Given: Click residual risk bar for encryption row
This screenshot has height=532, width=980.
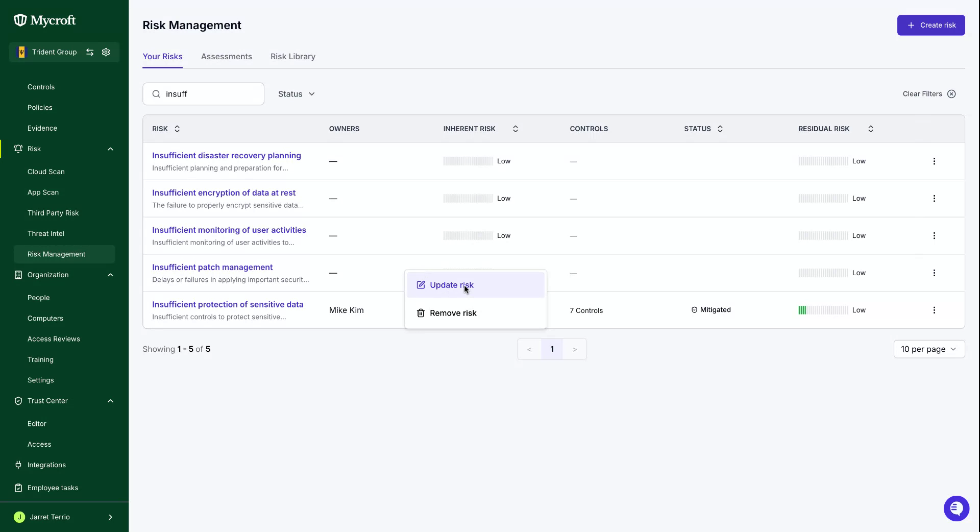Looking at the screenshot, I should pos(823,199).
